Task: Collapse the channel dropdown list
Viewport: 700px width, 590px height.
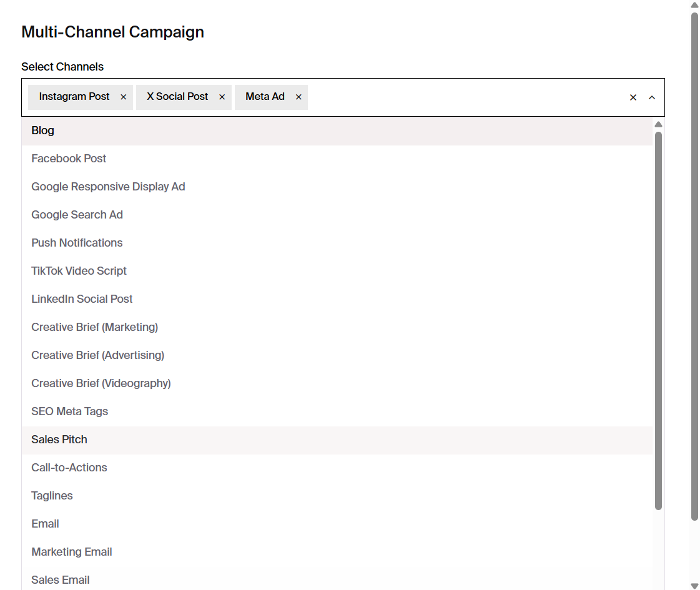Action: 652,97
